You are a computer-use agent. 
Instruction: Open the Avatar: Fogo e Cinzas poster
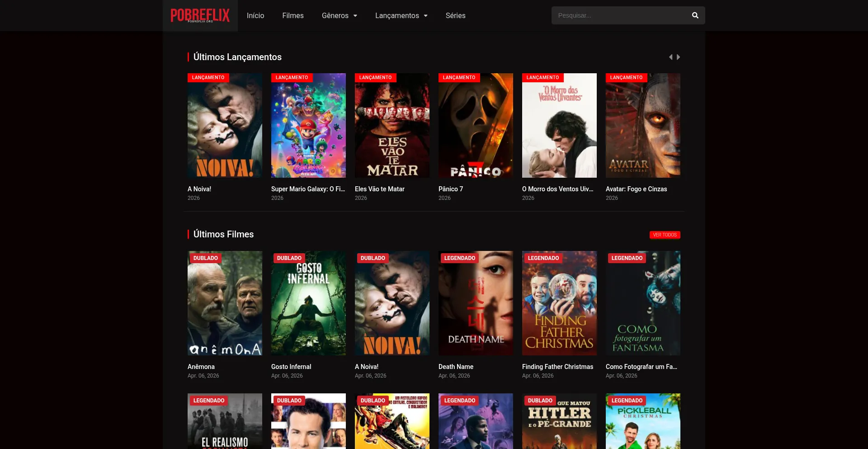(643, 125)
